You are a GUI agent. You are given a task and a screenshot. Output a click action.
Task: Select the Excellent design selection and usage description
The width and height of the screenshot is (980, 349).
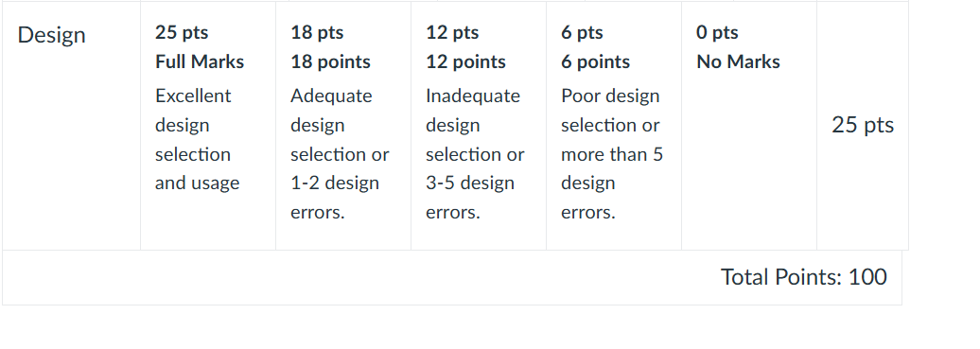click(197, 139)
